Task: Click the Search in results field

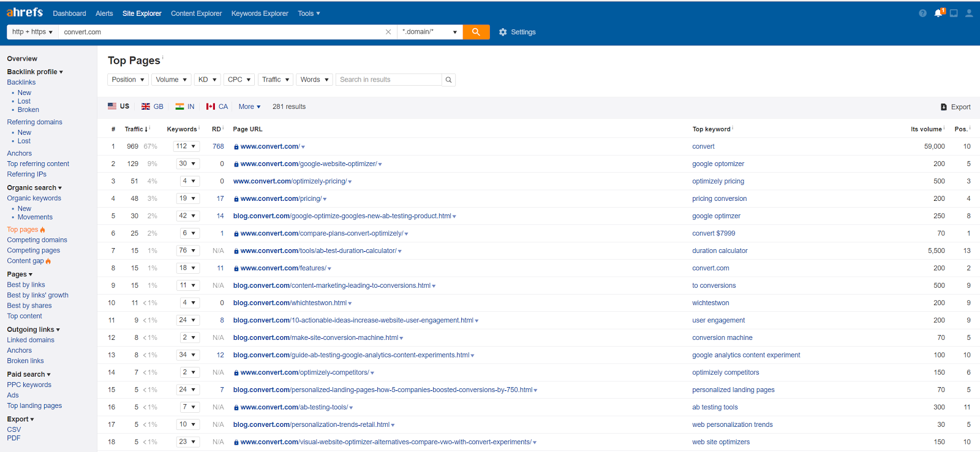Action: point(388,80)
